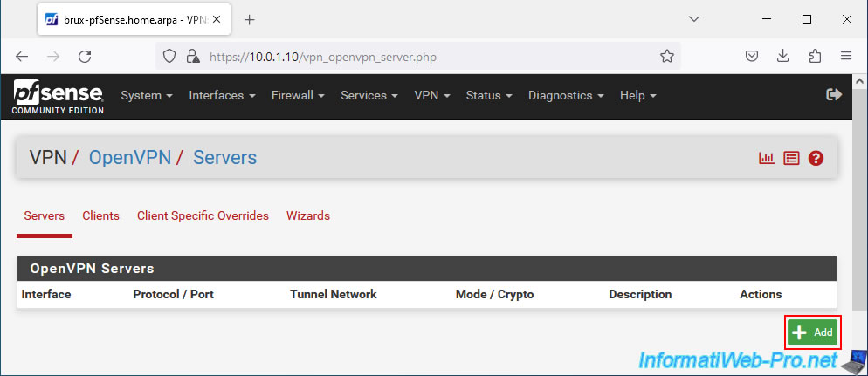Switch to the Clients tab
The height and width of the screenshot is (376, 868).
(x=100, y=215)
